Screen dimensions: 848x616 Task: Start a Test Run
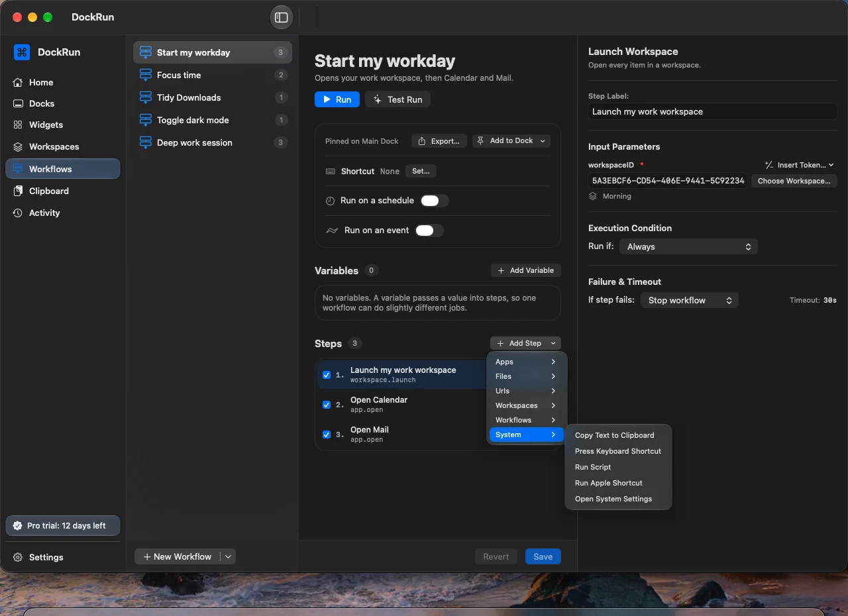point(397,99)
